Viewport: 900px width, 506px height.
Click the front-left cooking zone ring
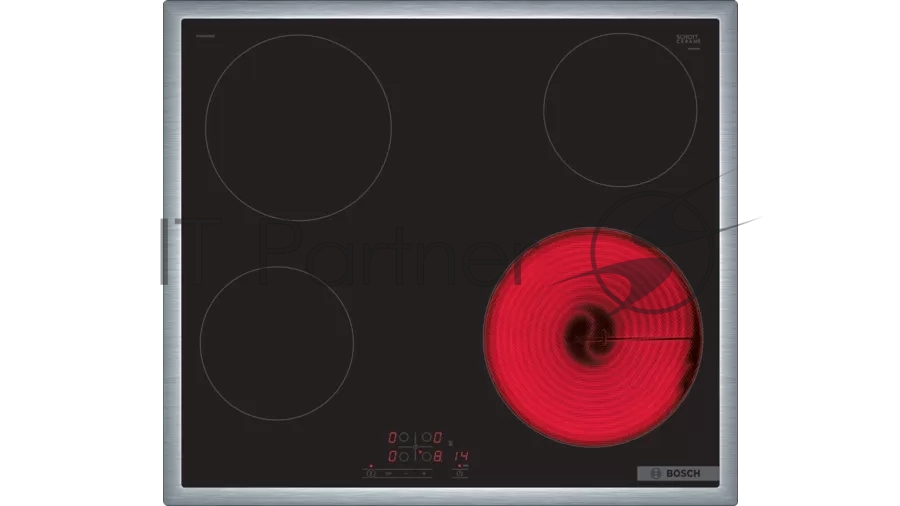pyautogui.click(x=276, y=342)
